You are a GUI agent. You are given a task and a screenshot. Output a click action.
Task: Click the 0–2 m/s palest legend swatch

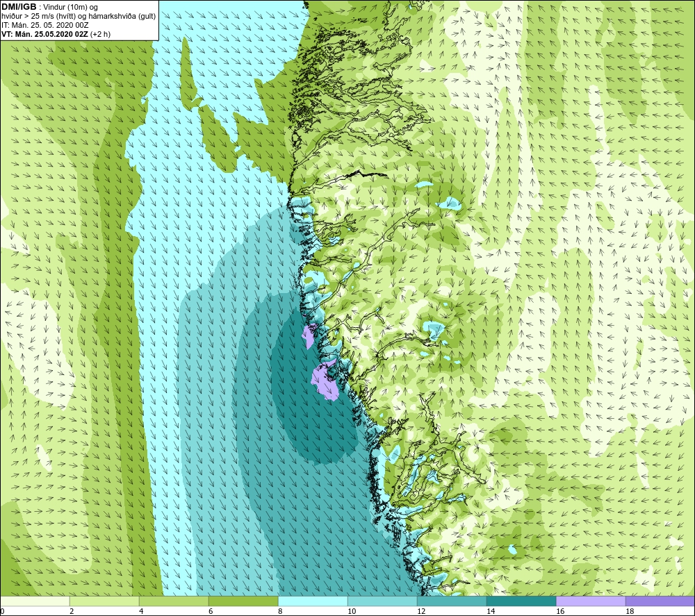(x=35, y=601)
